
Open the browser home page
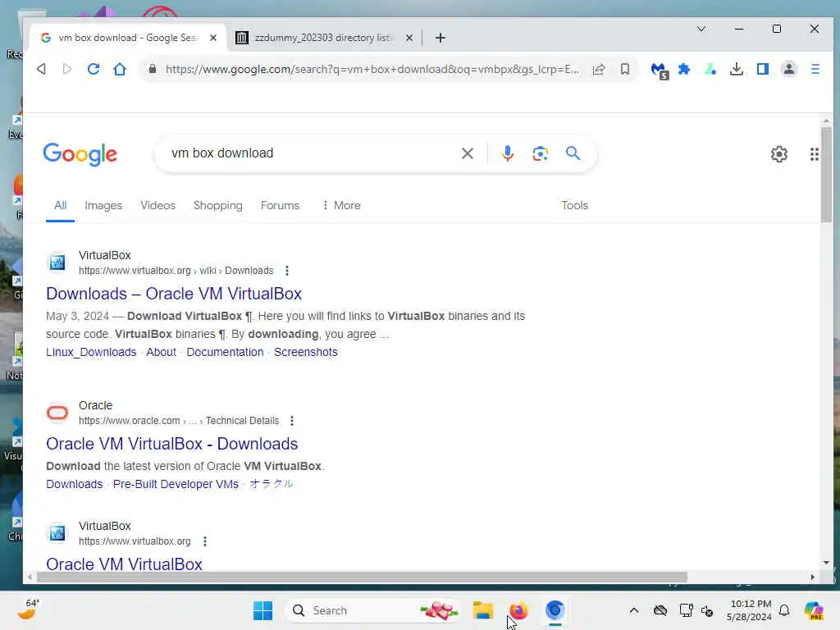(x=120, y=69)
